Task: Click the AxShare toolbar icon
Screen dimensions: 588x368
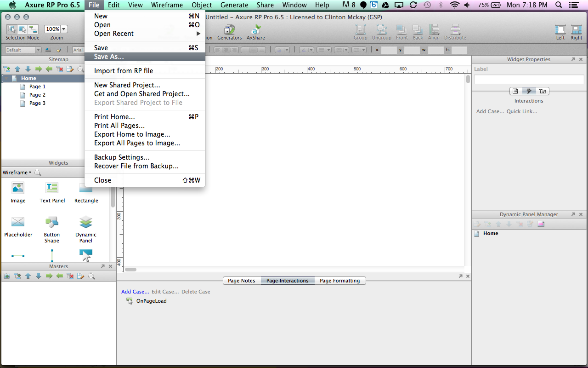Action: pyautogui.click(x=256, y=32)
